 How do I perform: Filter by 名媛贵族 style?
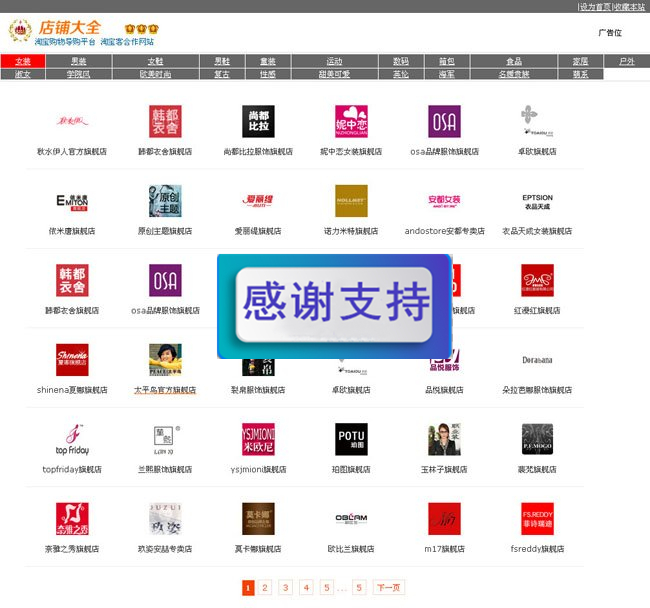point(514,74)
